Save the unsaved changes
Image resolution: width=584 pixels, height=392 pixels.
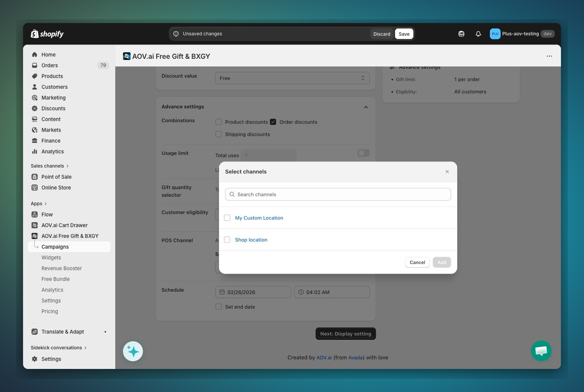pyautogui.click(x=404, y=34)
